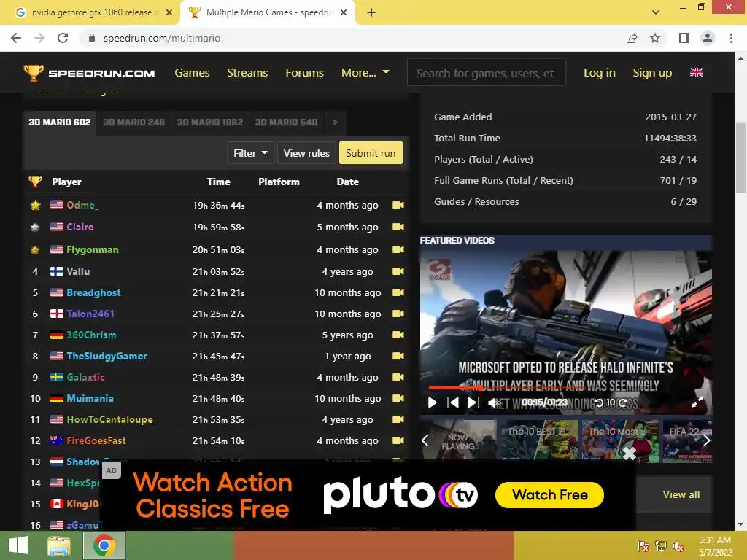Image resolution: width=747 pixels, height=560 pixels.
Task: Open a new browser tab
Action: 371,12
